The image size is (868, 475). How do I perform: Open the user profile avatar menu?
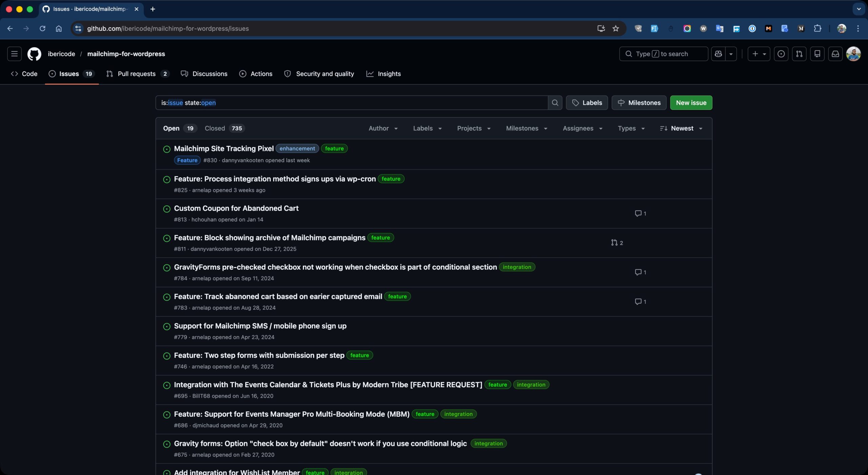pyautogui.click(x=853, y=54)
